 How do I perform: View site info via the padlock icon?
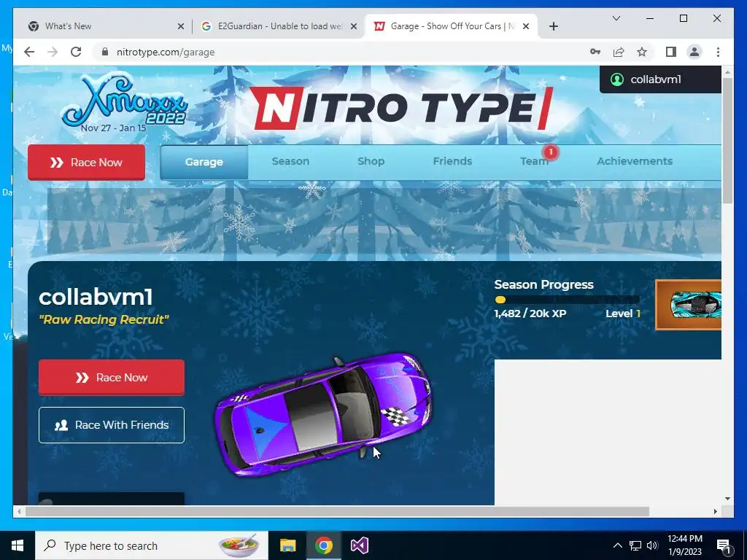pyautogui.click(x=105, y=52)
